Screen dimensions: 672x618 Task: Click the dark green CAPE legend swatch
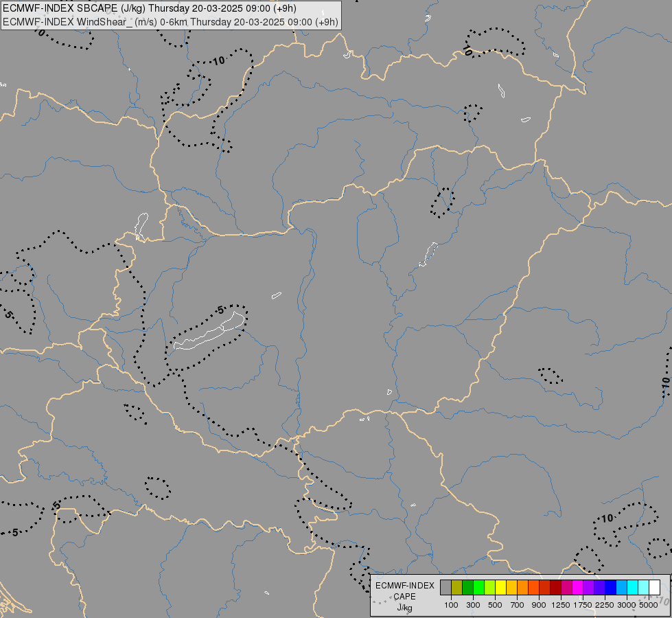468,587
